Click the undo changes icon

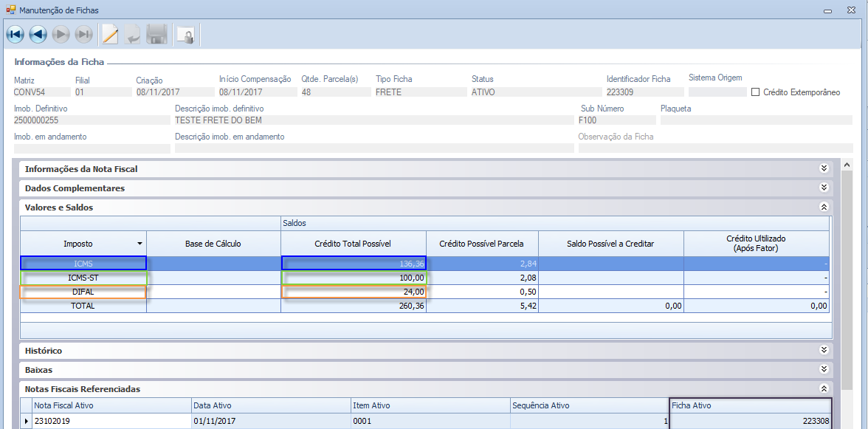[133, 35]
